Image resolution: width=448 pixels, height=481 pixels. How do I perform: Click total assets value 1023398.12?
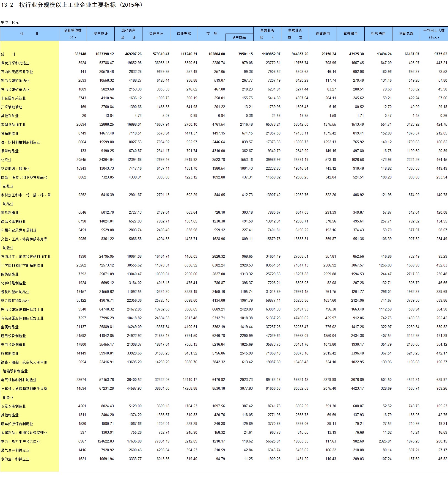[x=105, y=54]
